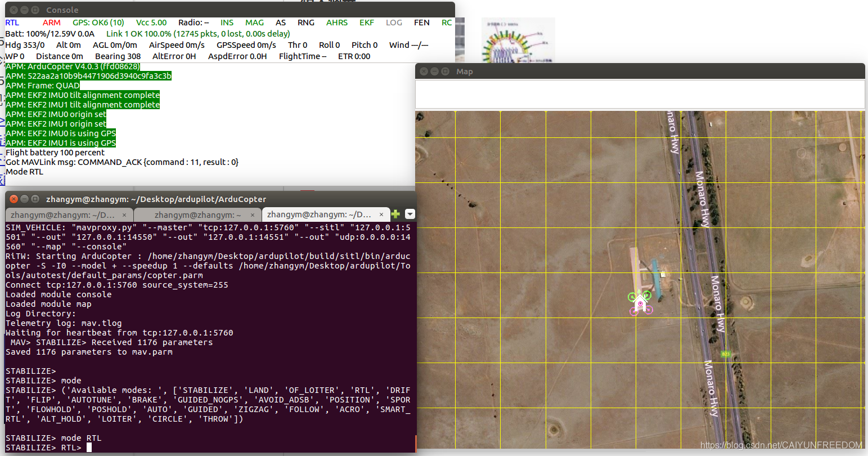Close the ArduCopter terminal window

click(x=14, y=199)
